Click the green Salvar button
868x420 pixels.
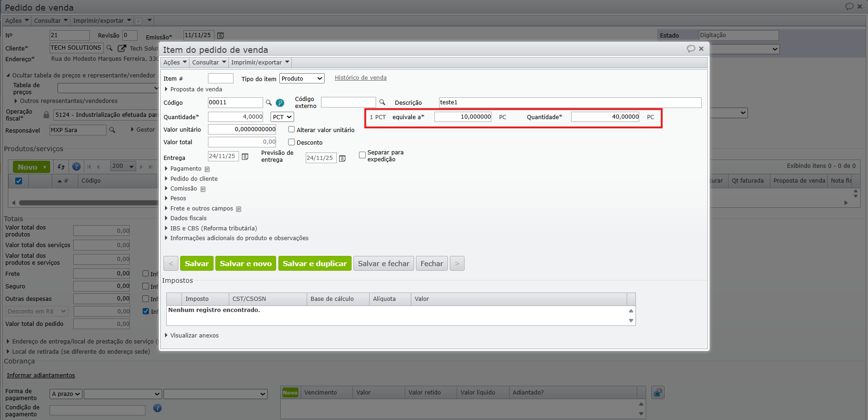pos(197,263)
